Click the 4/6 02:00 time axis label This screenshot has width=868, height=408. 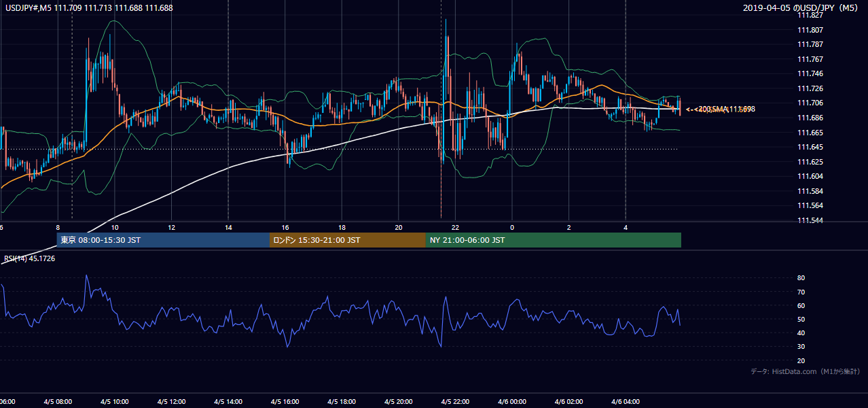pyautogui.click(x=569, y=402)
